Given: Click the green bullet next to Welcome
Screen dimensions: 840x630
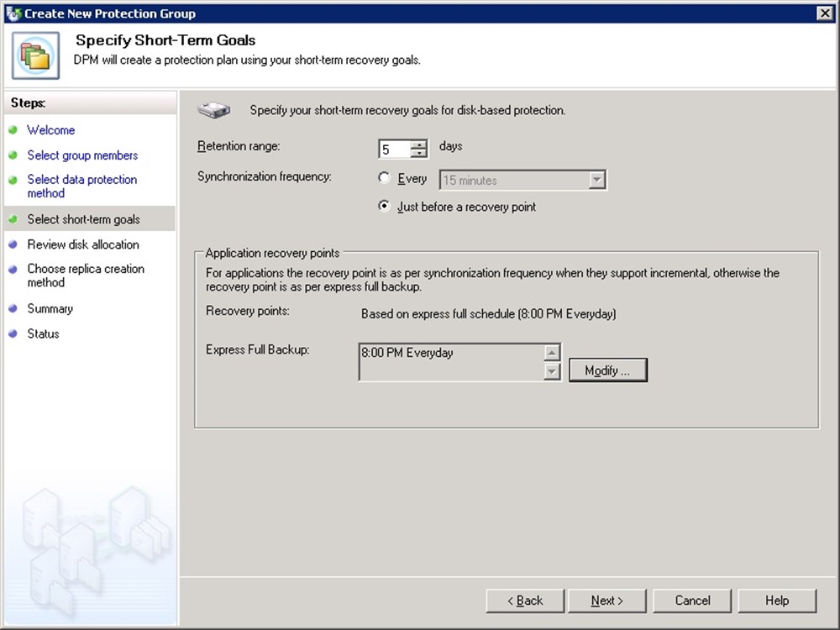Looking at the screenshot, I should (13, 130).
